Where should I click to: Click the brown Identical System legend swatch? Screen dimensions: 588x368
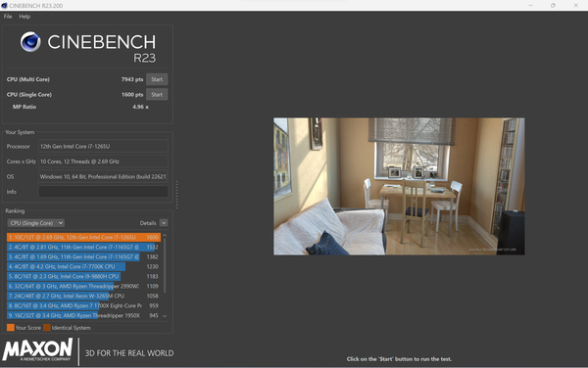(46, 328)
